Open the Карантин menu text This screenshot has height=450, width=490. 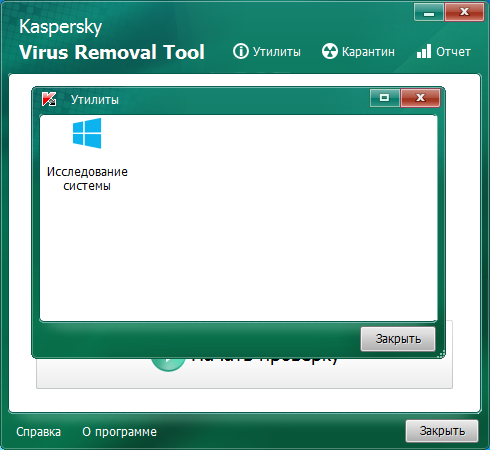point(368,52)
